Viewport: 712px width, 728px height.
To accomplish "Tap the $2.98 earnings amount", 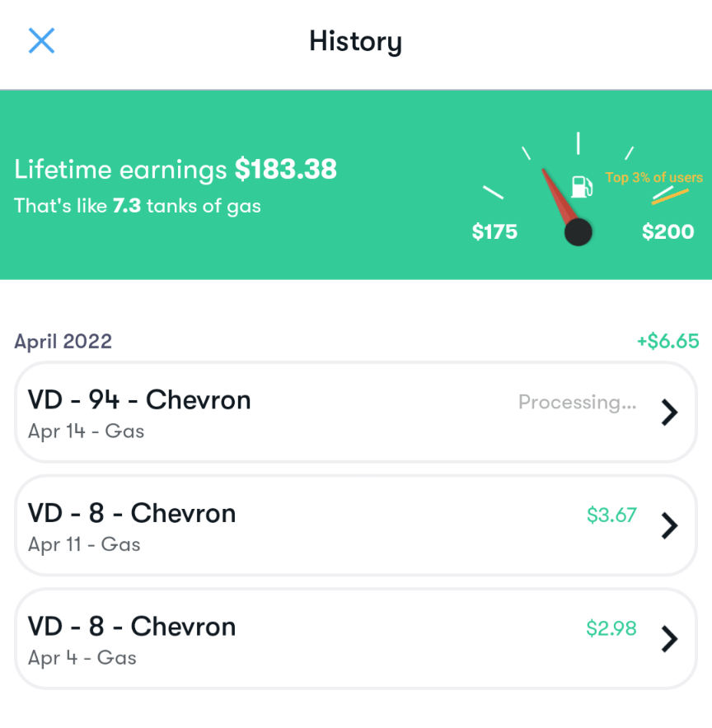I will (x=611, y=629).
